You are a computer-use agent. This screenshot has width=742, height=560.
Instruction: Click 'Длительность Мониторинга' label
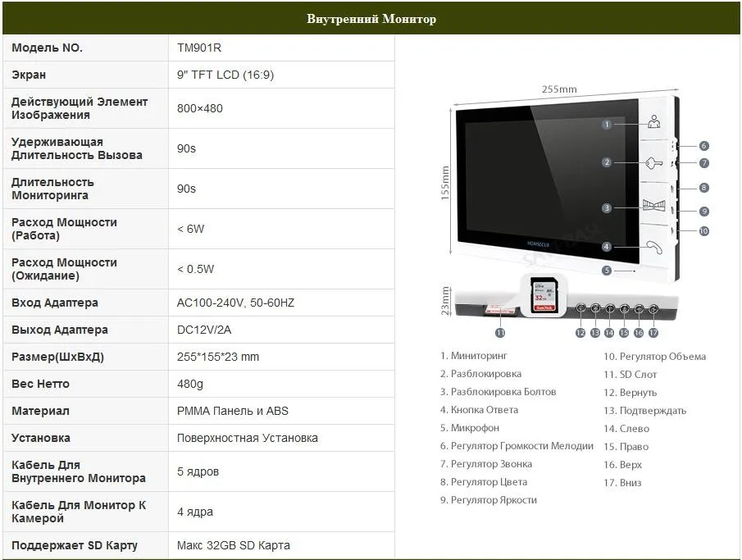point(52,189)
